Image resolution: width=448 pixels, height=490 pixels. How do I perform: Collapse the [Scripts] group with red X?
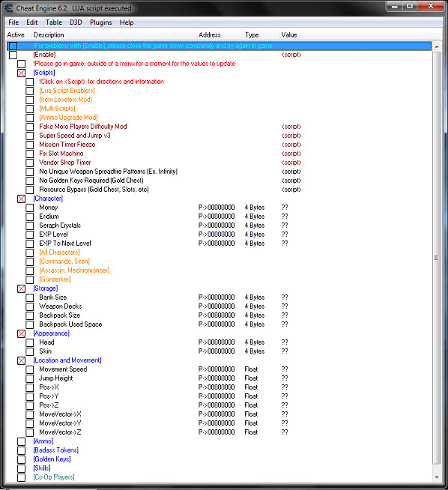coord(21,73)
